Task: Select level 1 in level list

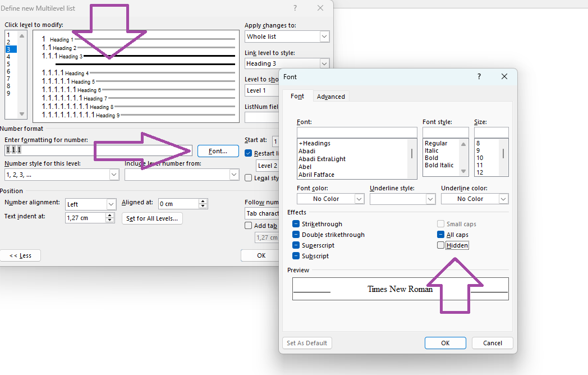Action: [11, 35]
